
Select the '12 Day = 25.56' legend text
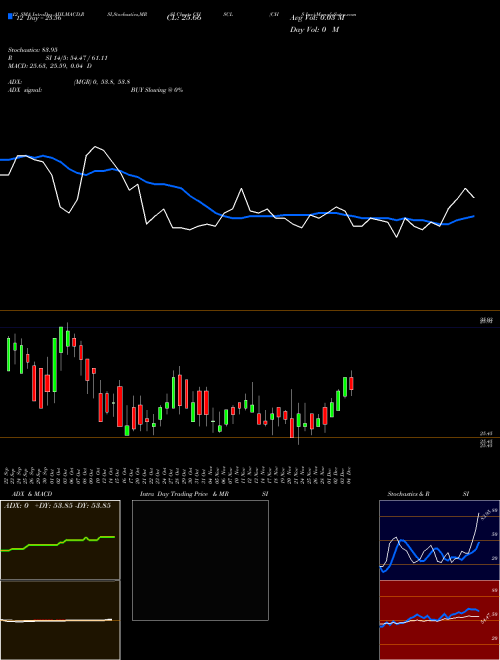point(38,18)
